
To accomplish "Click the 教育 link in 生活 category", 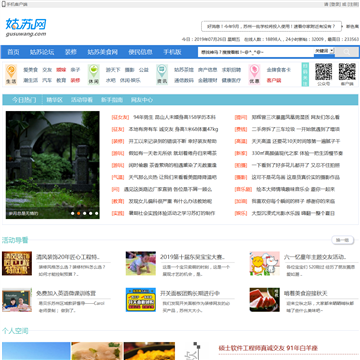I will pos(61,80).
